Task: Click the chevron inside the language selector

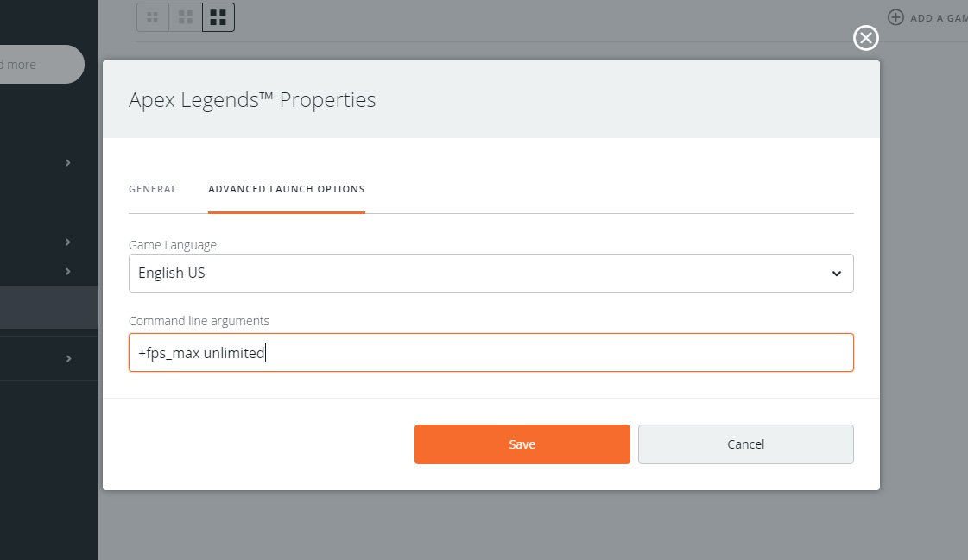Action: click(836, 273)
